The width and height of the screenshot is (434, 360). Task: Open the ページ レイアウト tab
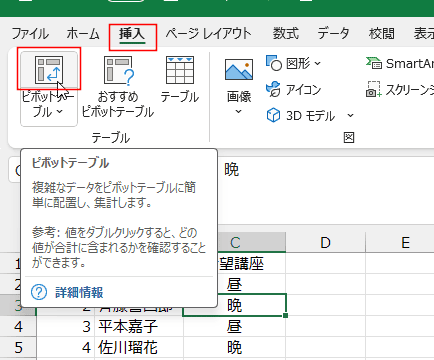[209, 34]
